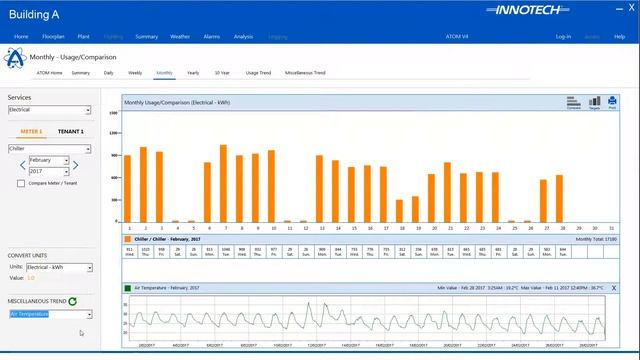Click the Targets bar chart icon
The width and height of the screenshot is (640, 360).
(594, 102)
